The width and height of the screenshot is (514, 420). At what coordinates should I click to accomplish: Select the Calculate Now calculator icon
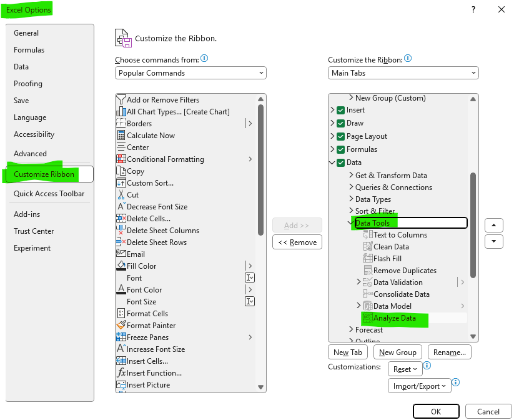(x=121, y=135)
